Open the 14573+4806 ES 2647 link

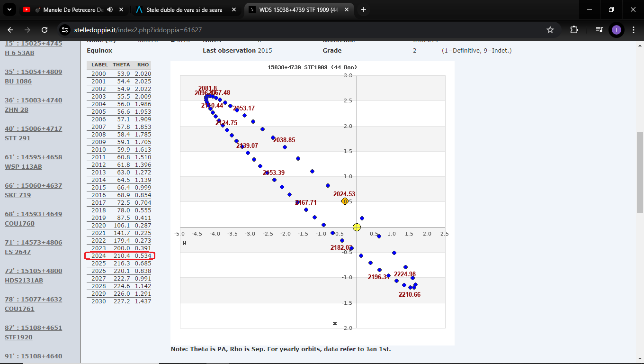click(x=33, y=247)
